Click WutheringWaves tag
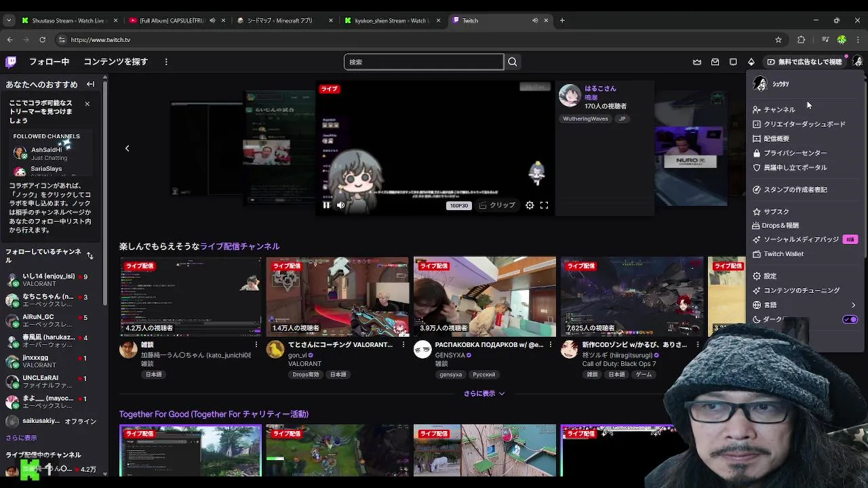The width and height of the screenshot is (868, 488). (x=585, y=119)
